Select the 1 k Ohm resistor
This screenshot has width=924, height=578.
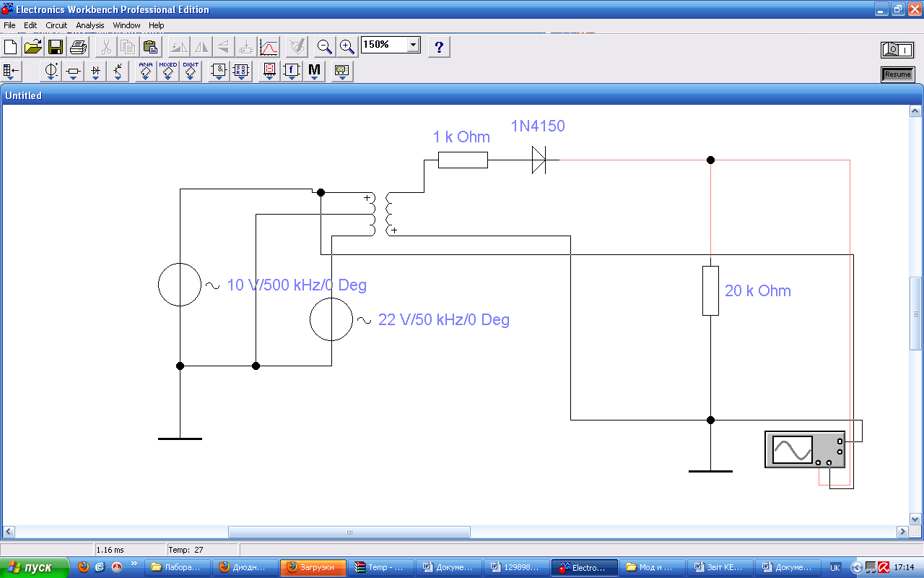[463, 160]
